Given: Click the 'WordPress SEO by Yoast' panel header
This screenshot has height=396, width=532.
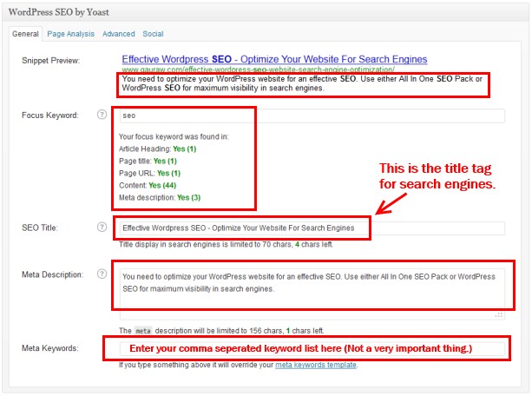Looking at the screenshot, I should pyautogui.click(x=266, y=12).
